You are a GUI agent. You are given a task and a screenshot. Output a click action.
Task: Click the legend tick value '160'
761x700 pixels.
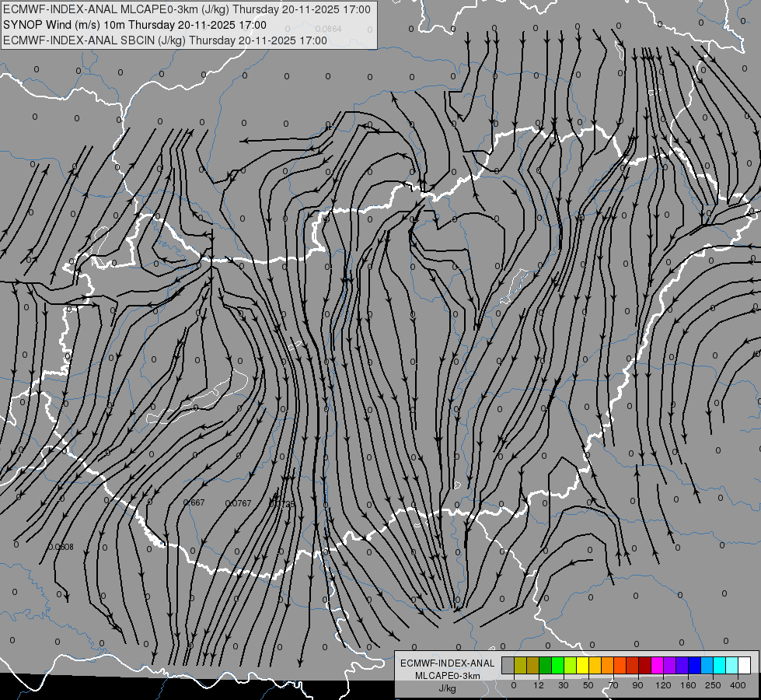(688, 685)
